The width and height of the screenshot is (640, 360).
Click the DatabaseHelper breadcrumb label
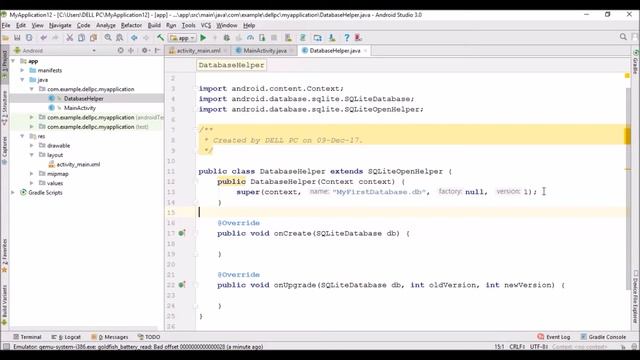(x=231, y=65)
